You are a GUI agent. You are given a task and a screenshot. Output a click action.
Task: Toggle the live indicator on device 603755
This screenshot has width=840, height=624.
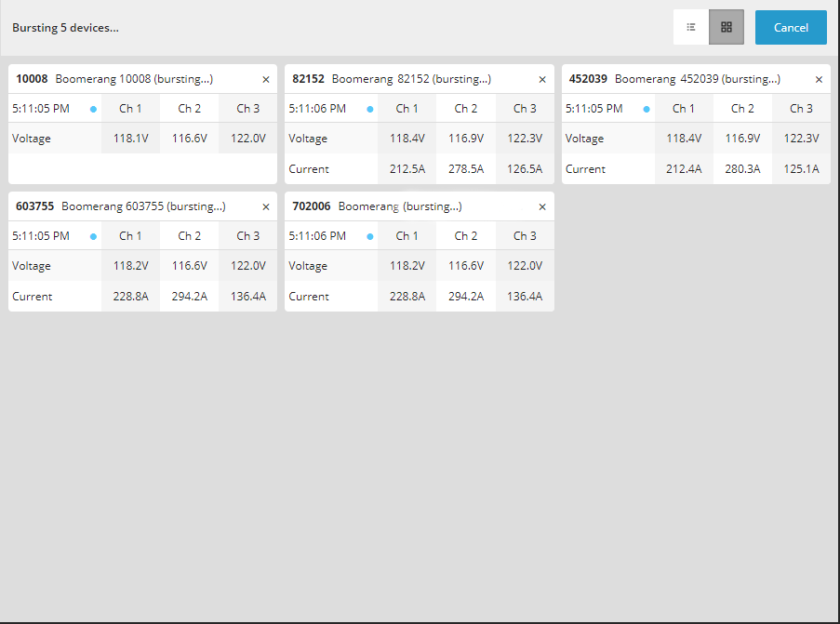92,235
